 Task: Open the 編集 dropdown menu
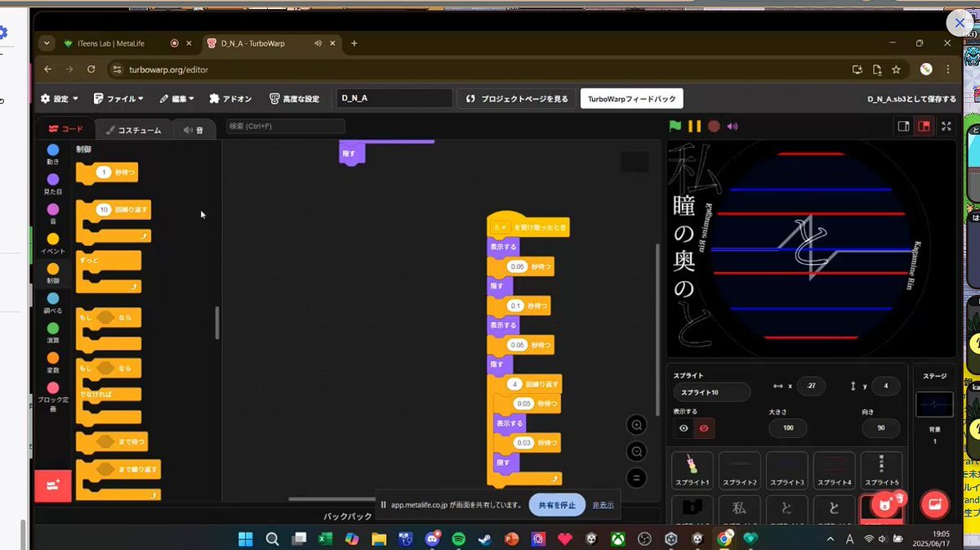coord(177,99)
